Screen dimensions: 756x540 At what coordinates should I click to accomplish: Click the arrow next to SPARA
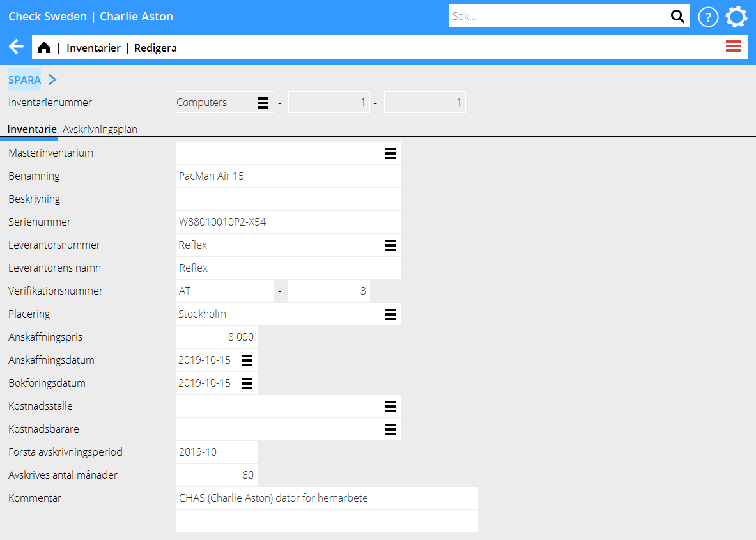click(53, 80)
